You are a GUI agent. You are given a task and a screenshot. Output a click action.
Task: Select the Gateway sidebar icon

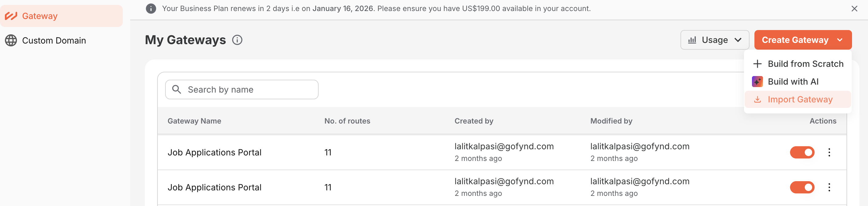tap(11, 16)
